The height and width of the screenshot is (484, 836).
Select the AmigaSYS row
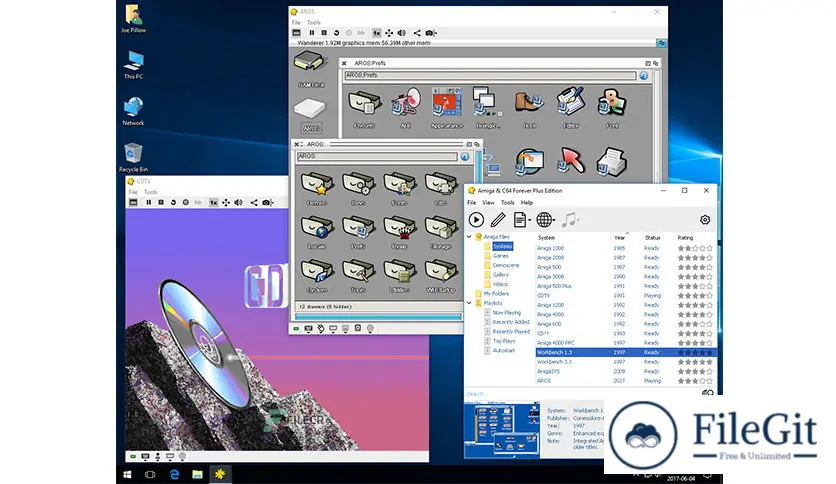625,372
